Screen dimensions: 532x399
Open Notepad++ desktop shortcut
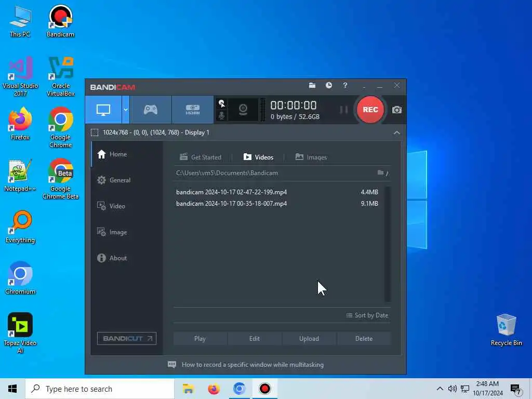[20, 176]
